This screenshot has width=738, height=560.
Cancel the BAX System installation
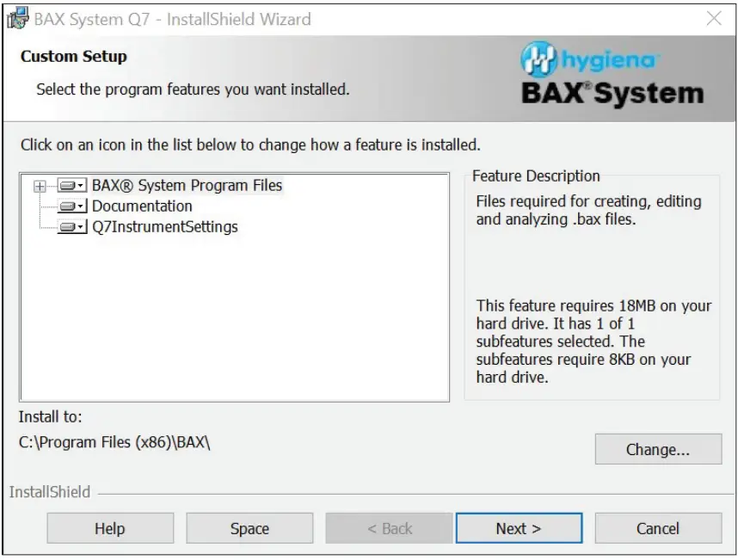pyautogui.click(x=658, y=528)
